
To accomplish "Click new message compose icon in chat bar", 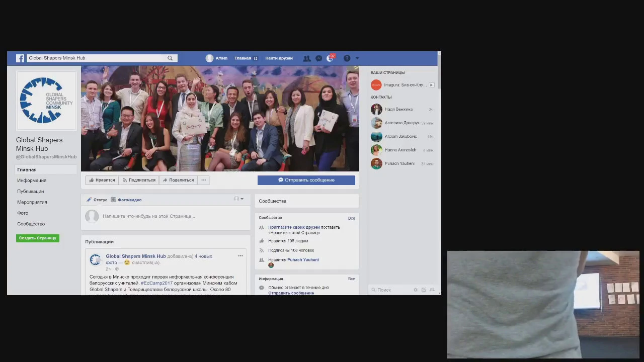I will click(424, 290).
